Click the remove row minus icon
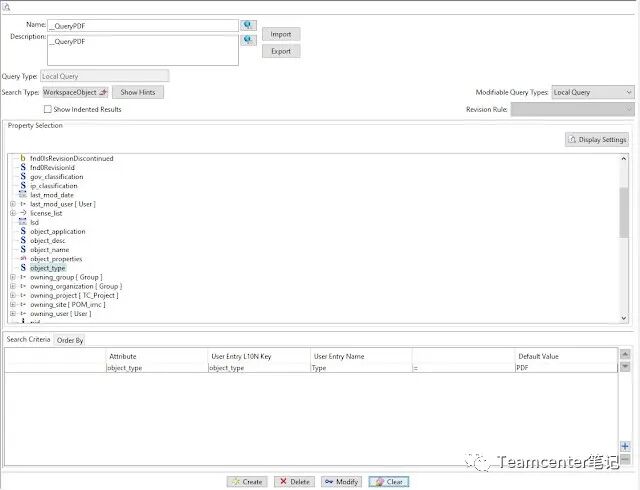 [x=625, y=458]
